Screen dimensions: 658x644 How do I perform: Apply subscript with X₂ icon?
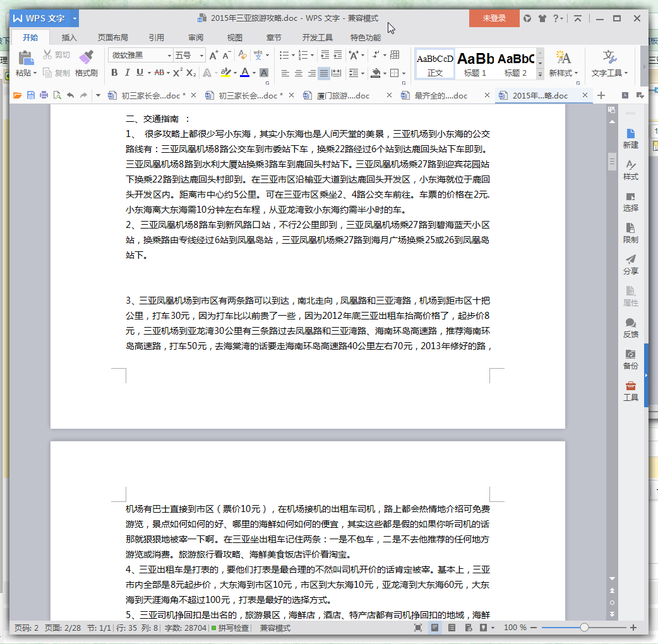[x=191, y=73]
